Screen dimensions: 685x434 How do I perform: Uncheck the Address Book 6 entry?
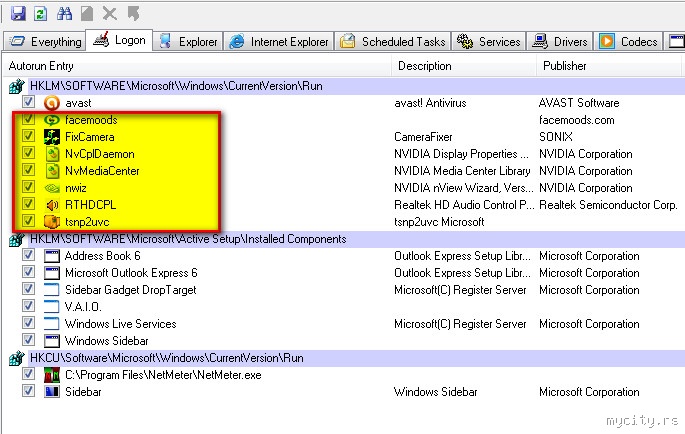29,256
